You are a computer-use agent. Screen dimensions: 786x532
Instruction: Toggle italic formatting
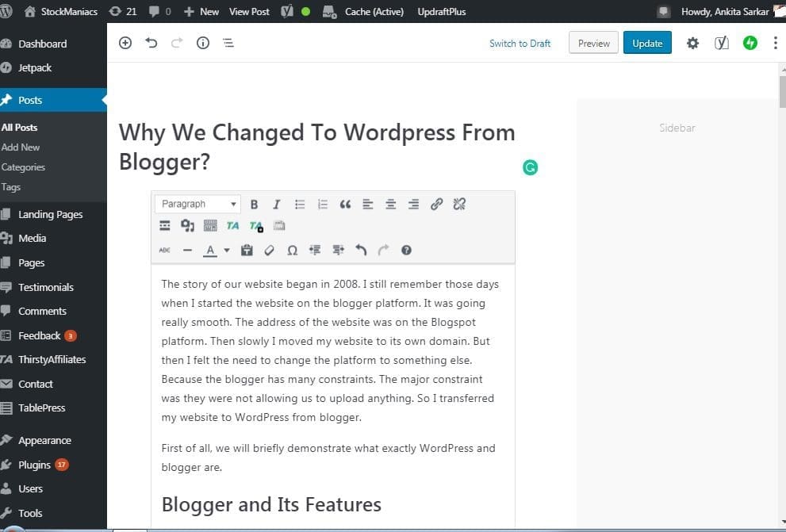[x=276, y=205]
